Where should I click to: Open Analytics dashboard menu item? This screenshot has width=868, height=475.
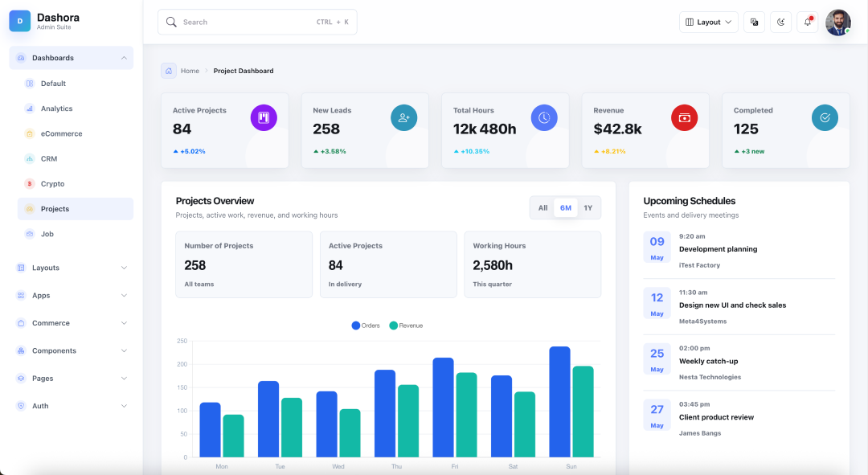coord(76,109)
